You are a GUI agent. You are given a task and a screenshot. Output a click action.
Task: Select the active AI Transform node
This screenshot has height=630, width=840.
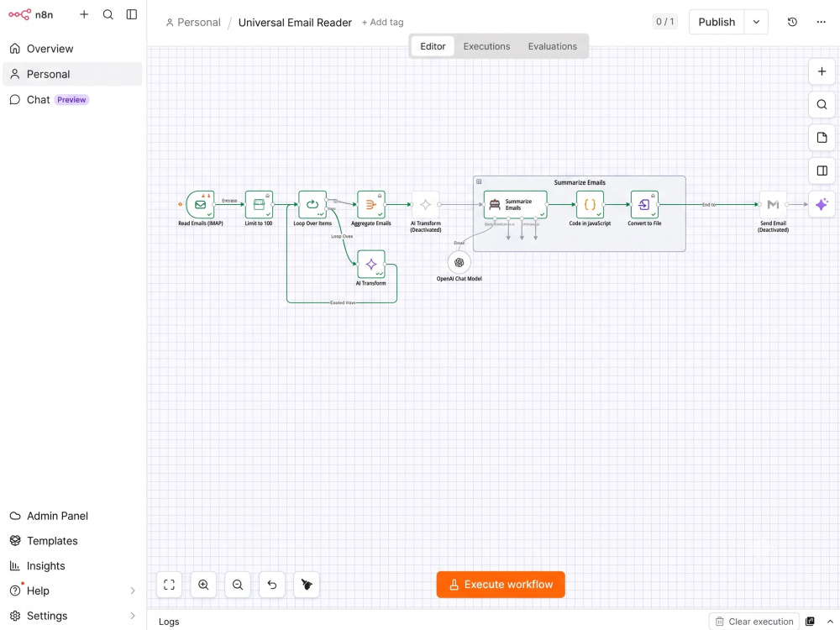pyautogui.click(x=371, y=264)
